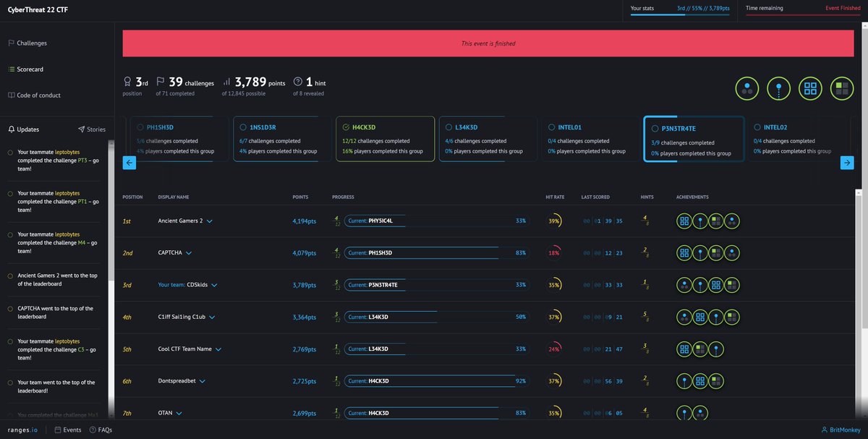The width and height of the screenshot is (868, 439).
Task: Click the 'This event is finished' banner
Action: (x=488, y=43)
